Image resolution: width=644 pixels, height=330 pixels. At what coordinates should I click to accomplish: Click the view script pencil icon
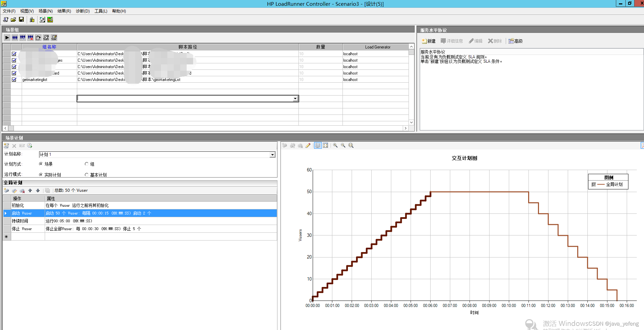(x=54, y=38)
